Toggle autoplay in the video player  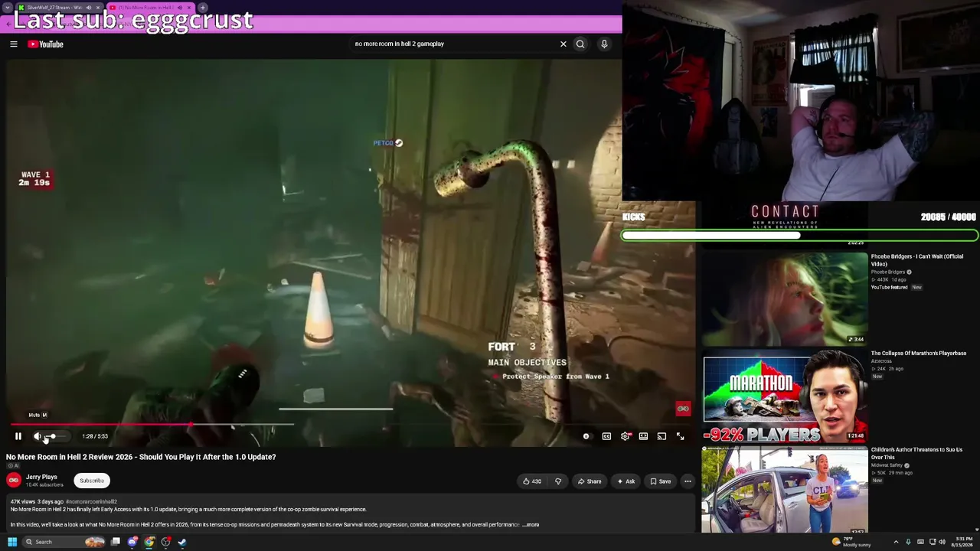click(x=586, y=436)
